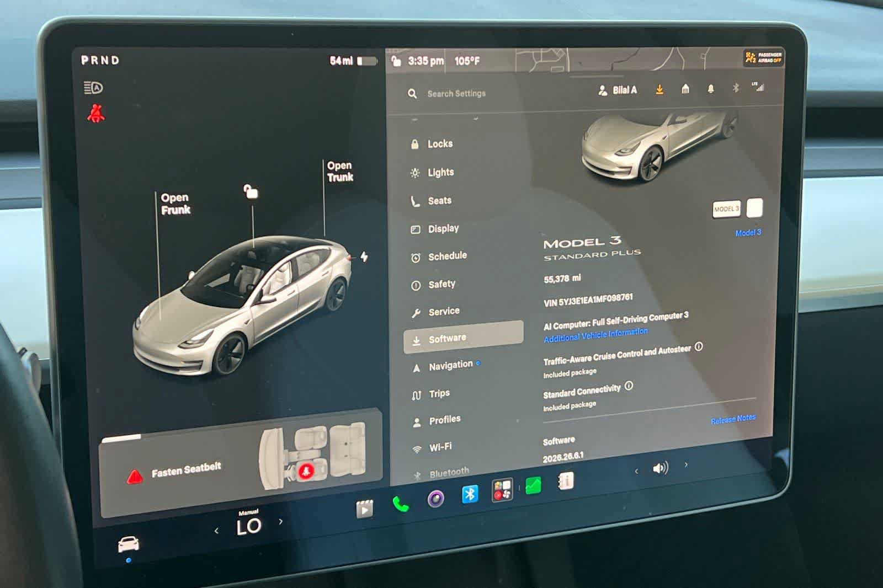This screenshot has width=883, height=588.
Task: Tap the info icon beside Standard Connectivity
Action: 629,386
